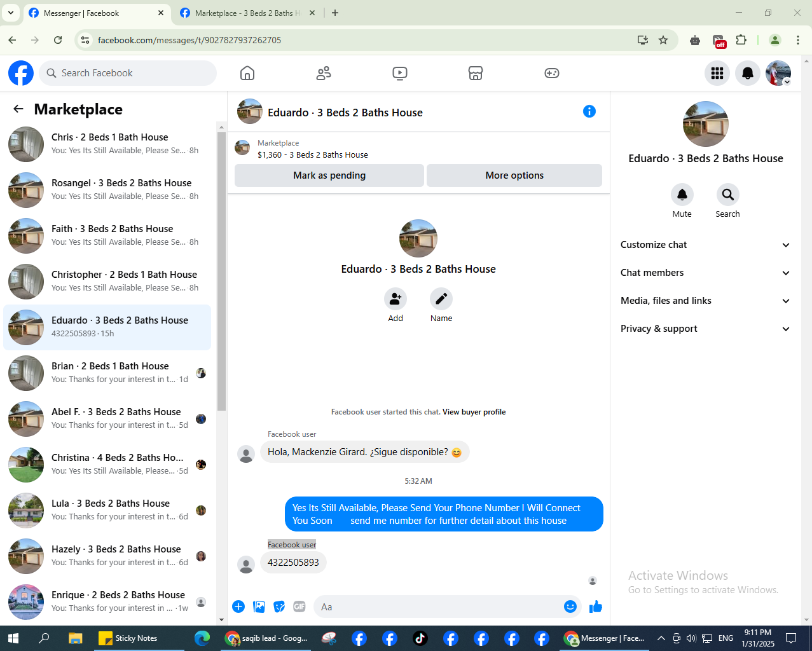Expand Customize chat section
The width and height of the screenshot is (812, 651).
coord(705,245)
